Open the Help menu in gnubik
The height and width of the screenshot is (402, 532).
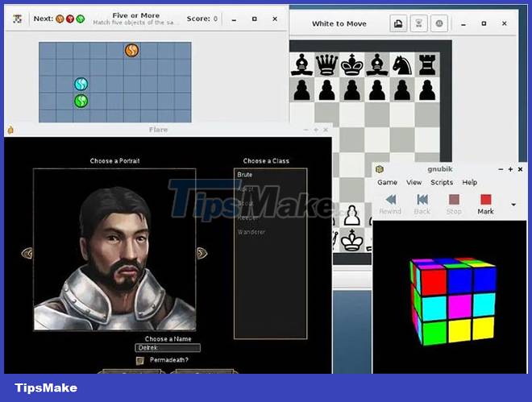pyautogui.click(x=470, y=182)
